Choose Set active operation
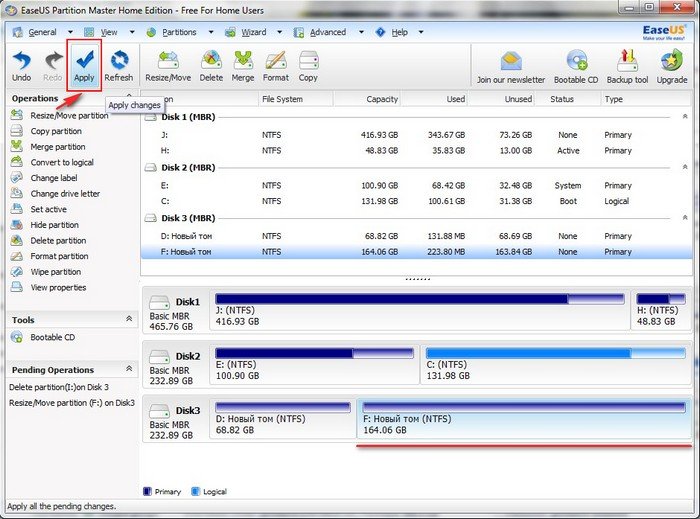 pos(39,209)
